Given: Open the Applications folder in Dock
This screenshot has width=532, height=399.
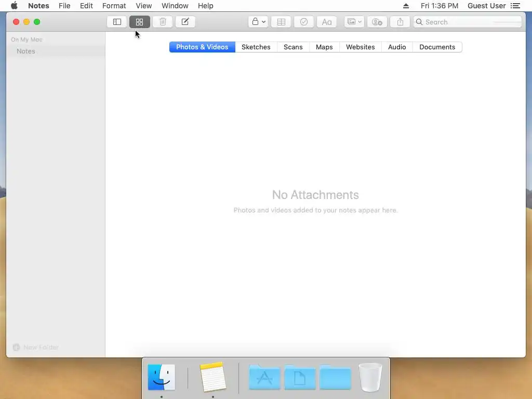Looking at the screenshot, I should [x=264, y=377].
